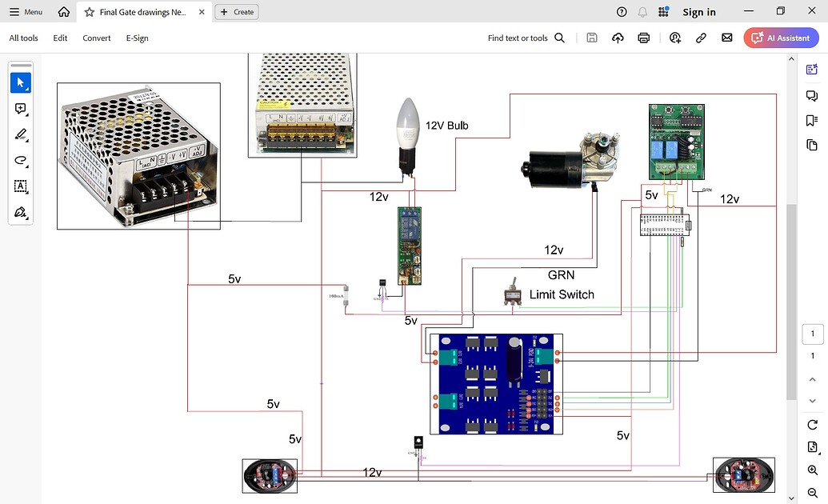Launch the AI Assistant
This screenshot has height=504, width=828.
tap(781, 38)
